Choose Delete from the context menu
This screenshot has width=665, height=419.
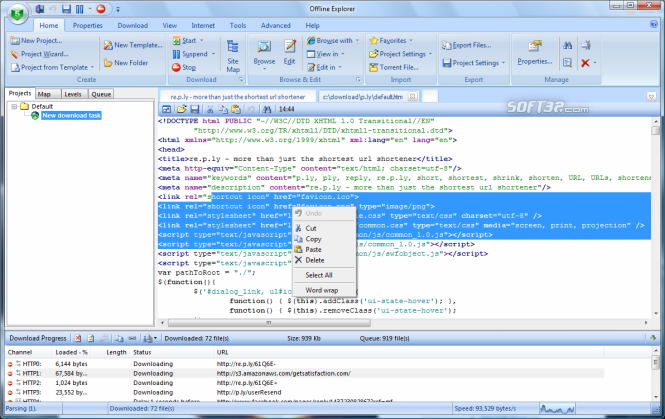(324, 260)
